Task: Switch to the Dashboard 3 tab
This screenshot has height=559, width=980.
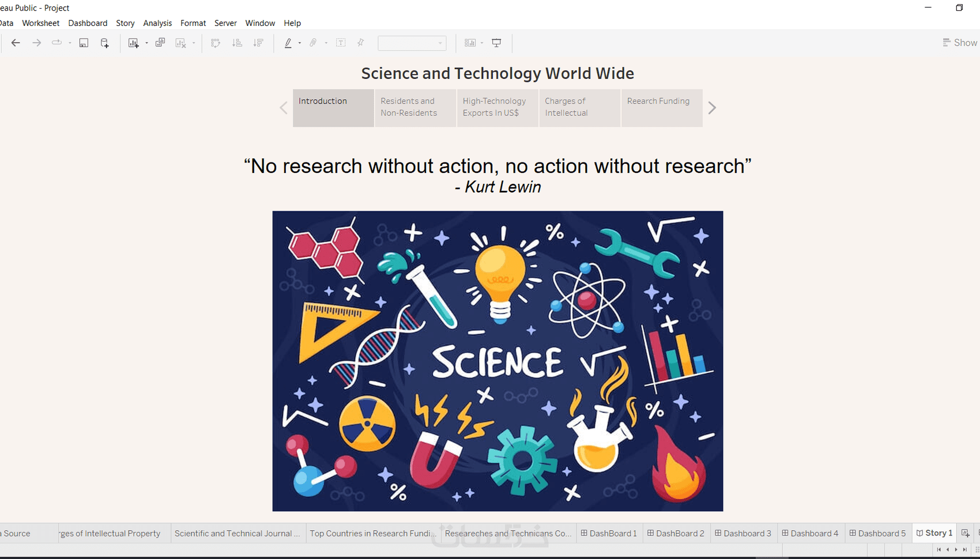Action: click(743, 533)
